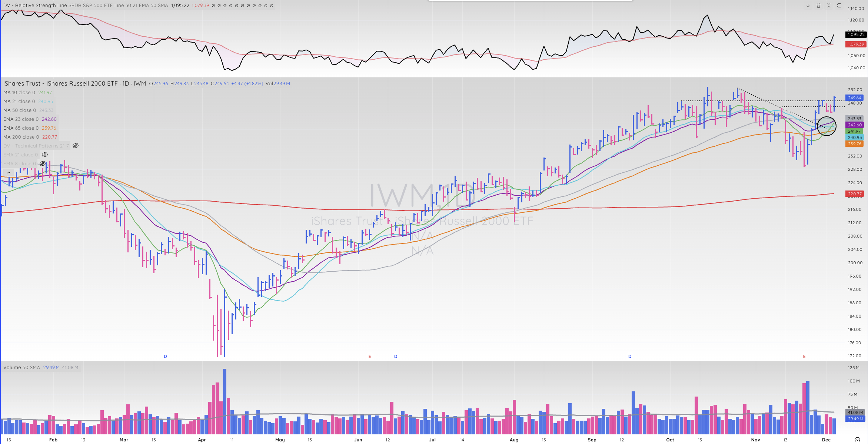Move the Relative Strength pane down
Screen dimensions: 868x444
(808, 6)
